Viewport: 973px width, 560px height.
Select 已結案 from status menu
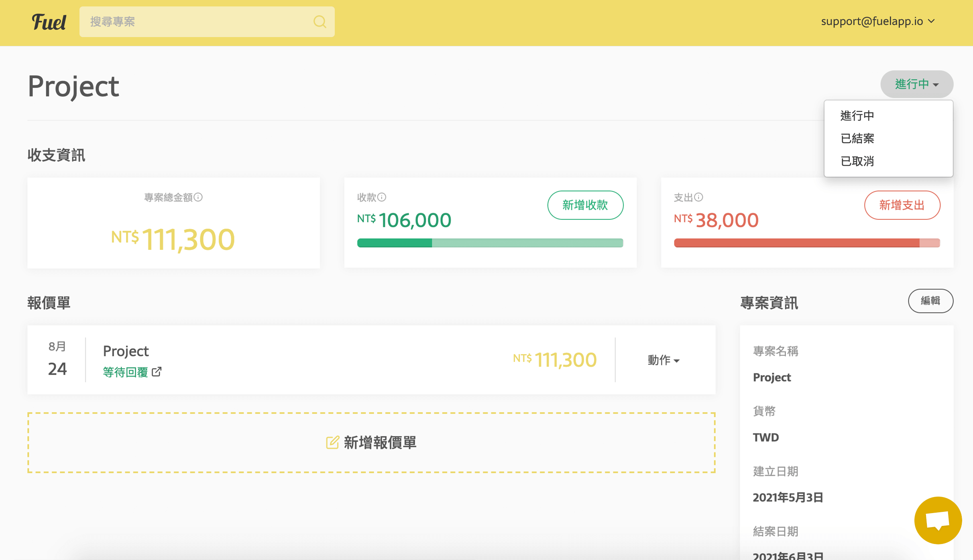(x=857, y=138)
